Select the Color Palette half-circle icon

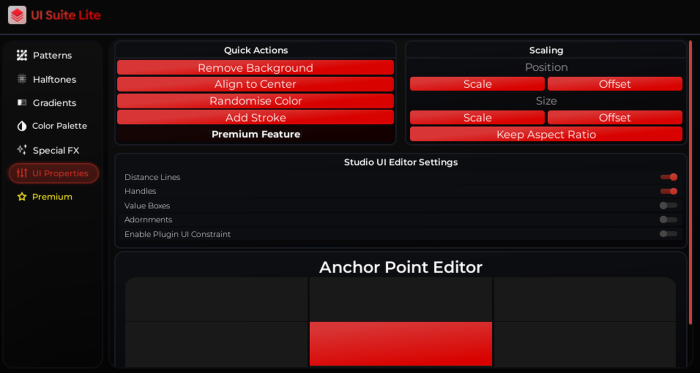pyautogui.click(x=22, y=126)
